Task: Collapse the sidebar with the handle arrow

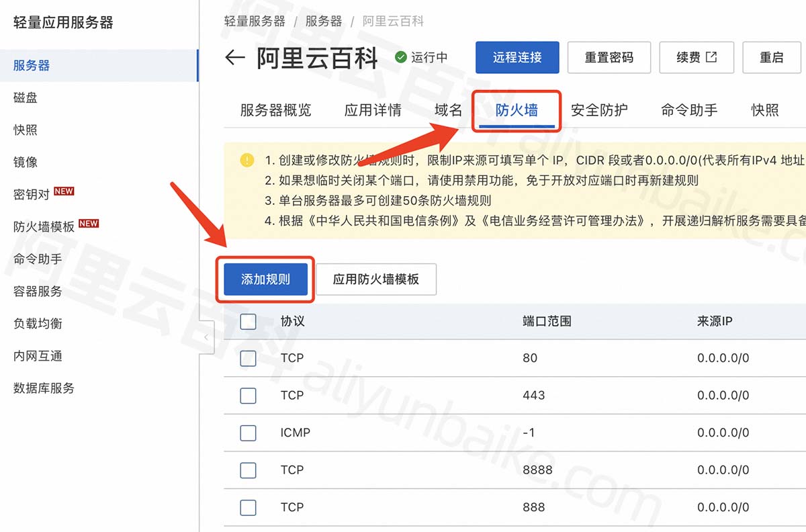Action: [x=207, y=337]
